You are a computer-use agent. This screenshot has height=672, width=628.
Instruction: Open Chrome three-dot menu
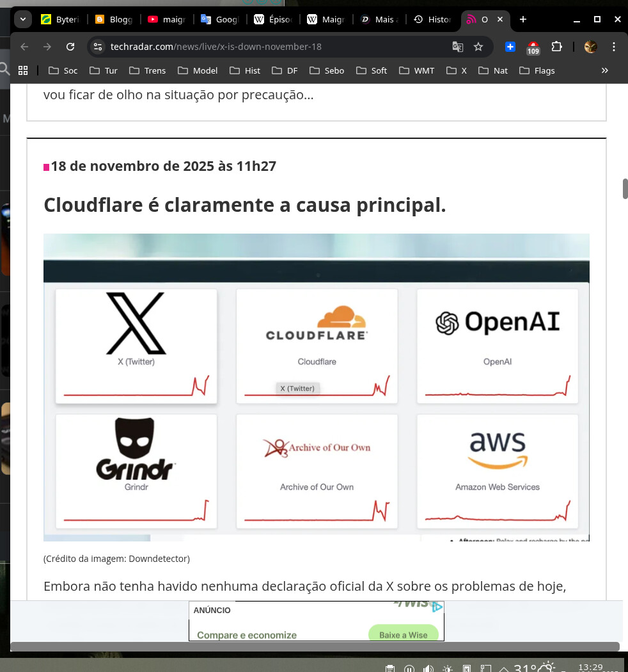click(614, 47)
